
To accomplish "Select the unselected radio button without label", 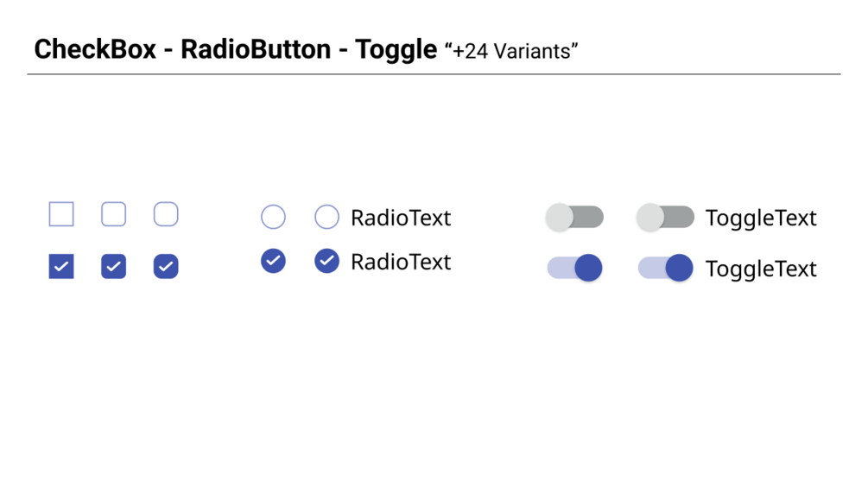I will click(x=273, y=217).
